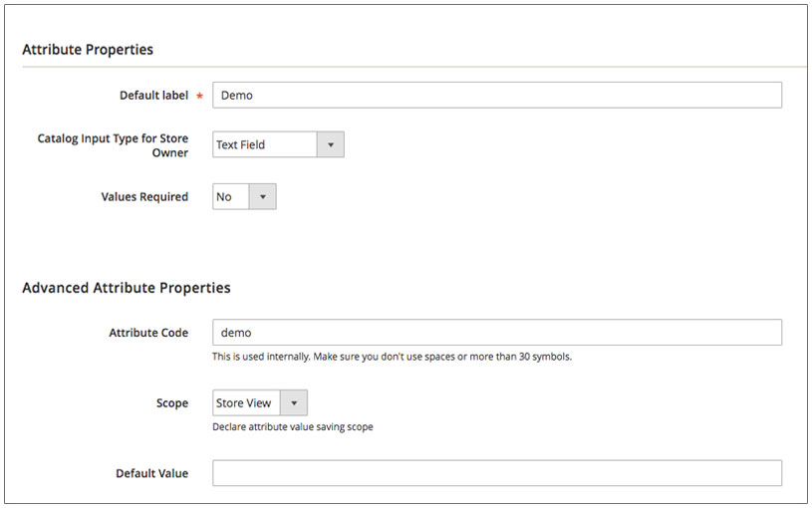Viewport: 812px width, 508px height.
Task: Click the Attribute Properties section heading
Action: coord(88,49)
